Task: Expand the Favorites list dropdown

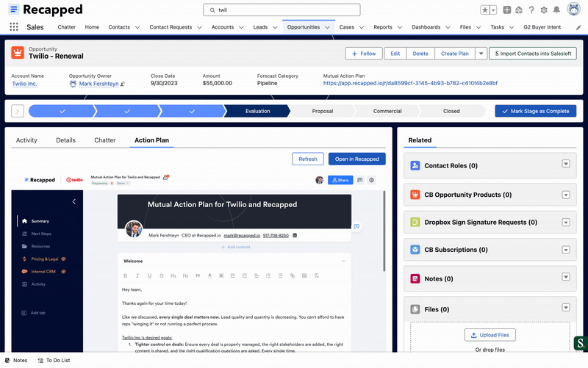Action: tap(493, 10)
